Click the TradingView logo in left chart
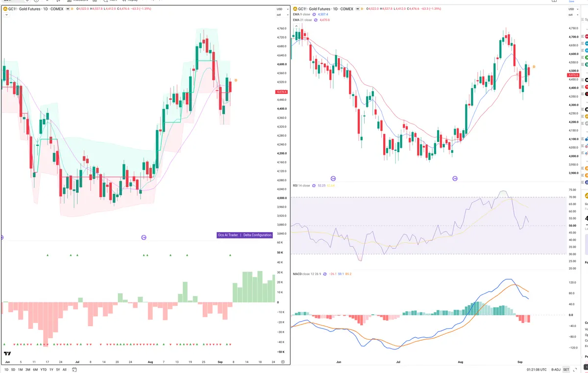Screen dimensions: 588x373 tap(7, 353)
